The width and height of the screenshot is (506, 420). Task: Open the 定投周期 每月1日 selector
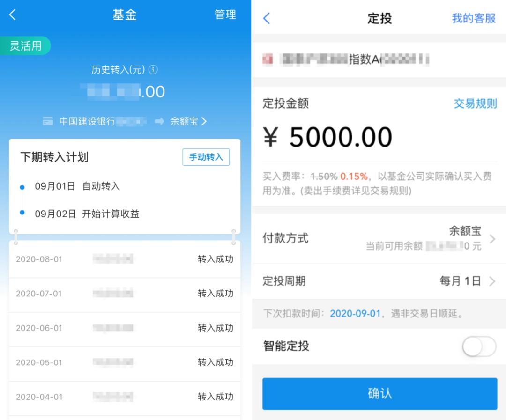pos(379,281)
